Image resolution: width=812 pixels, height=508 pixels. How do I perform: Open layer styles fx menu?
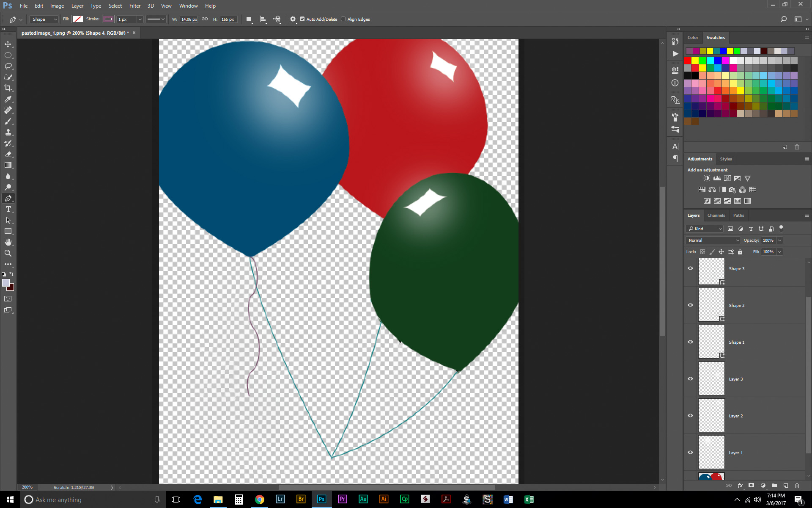(740, 486)
